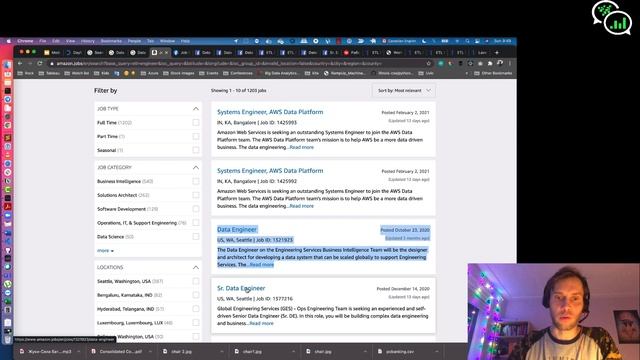Open the Big Data Analytics bookmark
This screenshot has height=360, width=640.
tap(278, 73)
